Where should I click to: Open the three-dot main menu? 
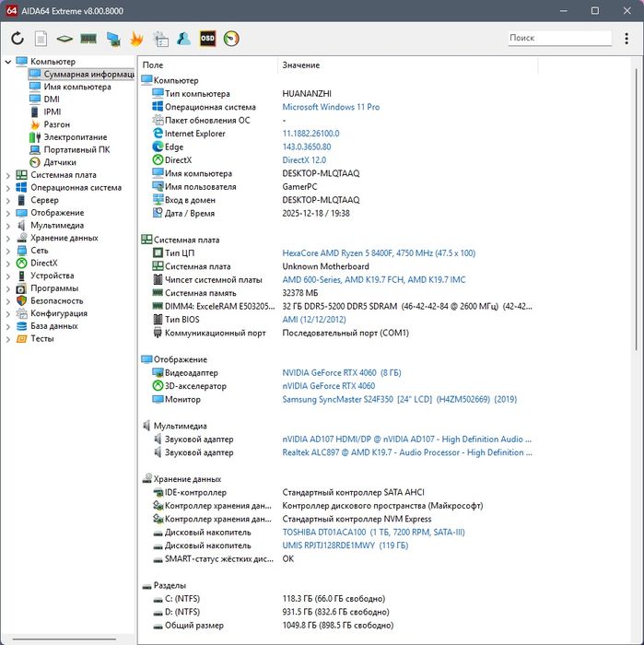[x=626, y=39]
